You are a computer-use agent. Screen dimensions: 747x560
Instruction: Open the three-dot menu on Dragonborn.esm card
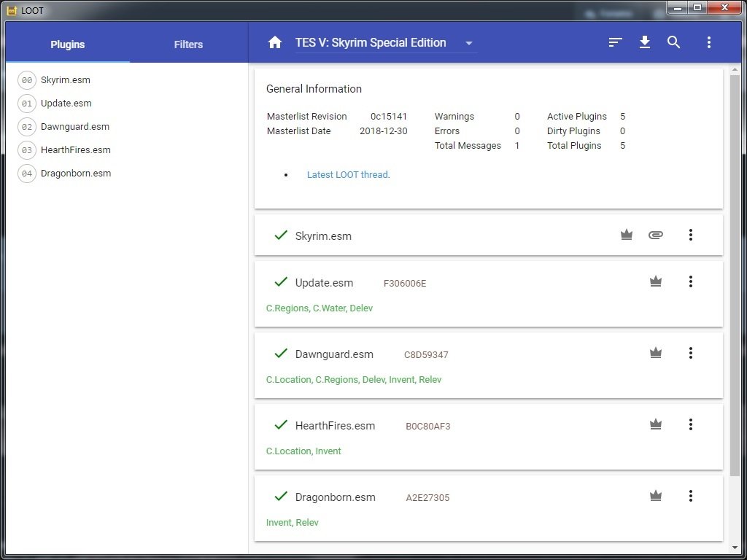pyautogui.click(x=690, y=496)
